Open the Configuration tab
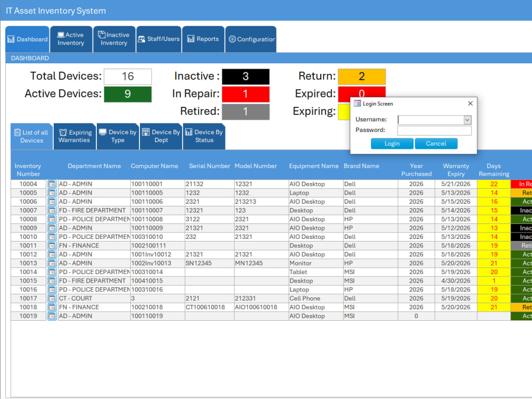This screenshot has height=399, width=532. [x=251, y=39]
